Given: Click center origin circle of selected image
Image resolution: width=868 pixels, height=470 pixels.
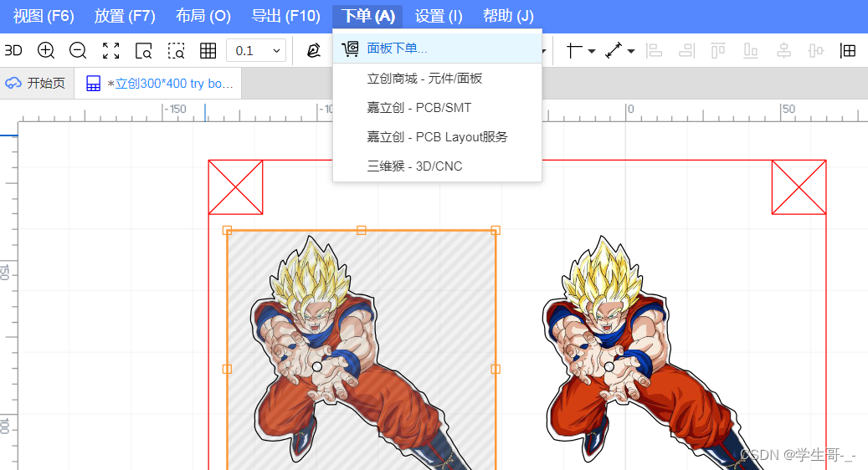Looking at the screenshot, I should (x=317, y=366).
